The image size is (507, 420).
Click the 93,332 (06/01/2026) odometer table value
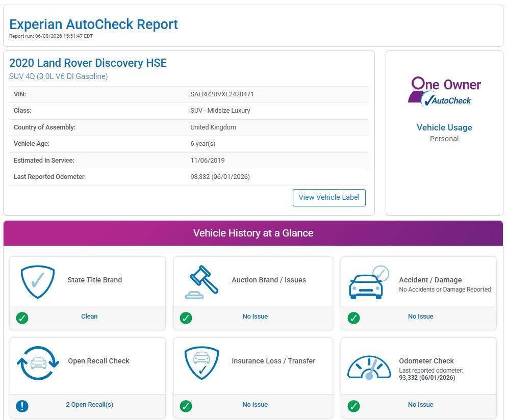(x=220, y=177)
